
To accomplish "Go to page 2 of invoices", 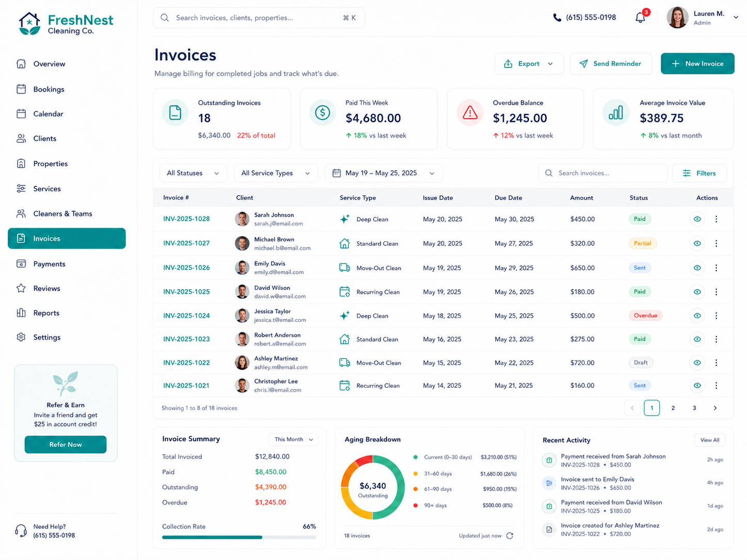I will pos(673,408).
